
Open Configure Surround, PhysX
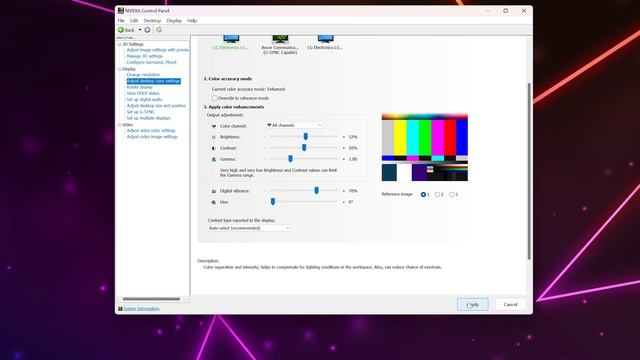pyautogui.click(x=151, y=62)
